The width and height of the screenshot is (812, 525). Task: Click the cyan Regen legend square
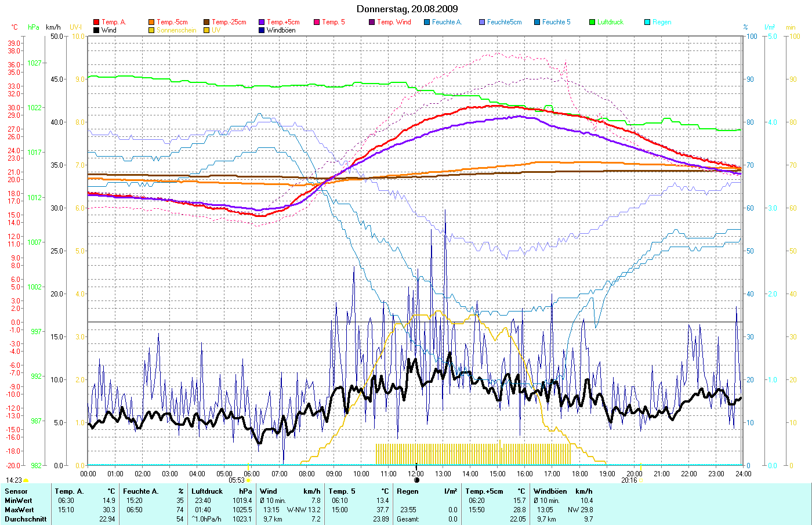647,22
